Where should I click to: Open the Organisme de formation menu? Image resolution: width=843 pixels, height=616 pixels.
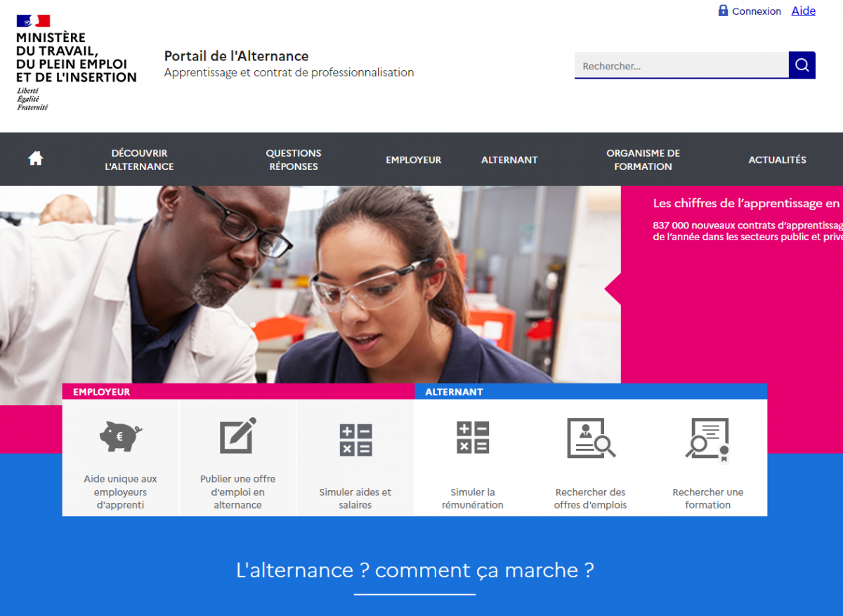pyautogui.click(x=643, y=159)
